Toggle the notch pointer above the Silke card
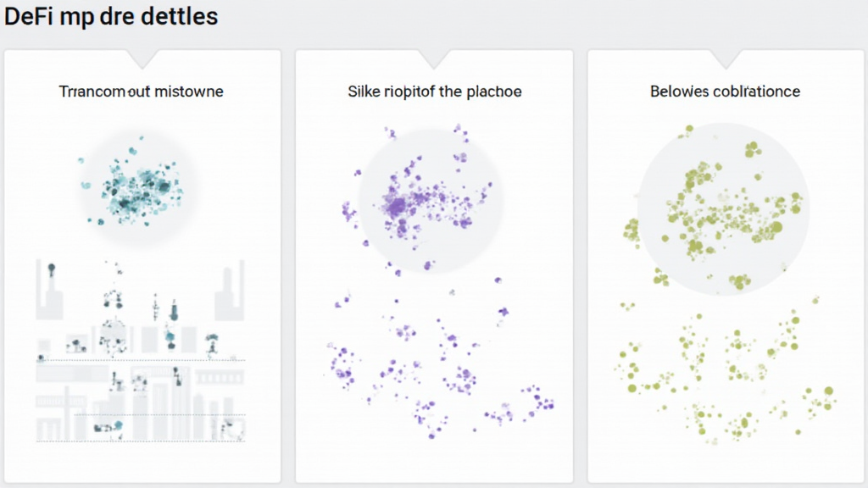The image size is (868, 488). click(434, 59)
